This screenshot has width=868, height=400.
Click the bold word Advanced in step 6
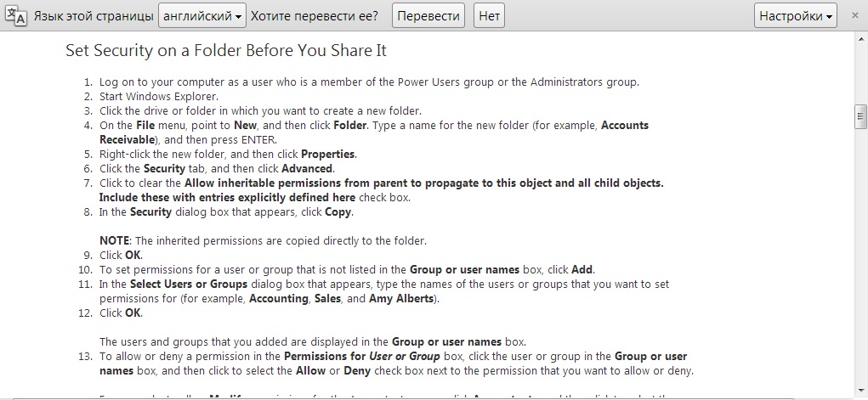tap(307, 169)
